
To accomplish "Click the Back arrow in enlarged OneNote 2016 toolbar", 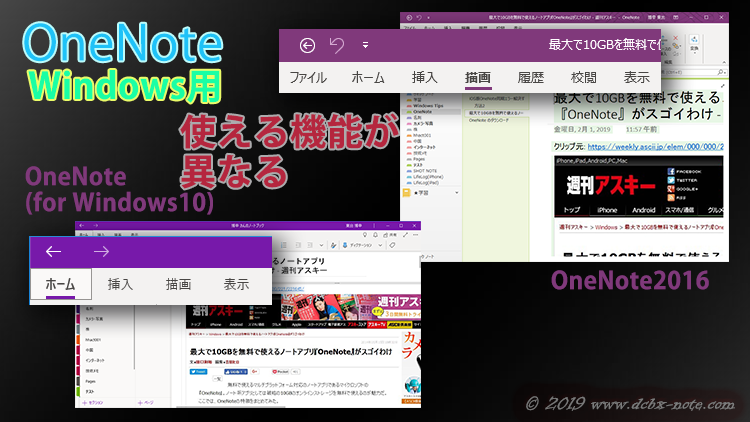I will point(307,45).
